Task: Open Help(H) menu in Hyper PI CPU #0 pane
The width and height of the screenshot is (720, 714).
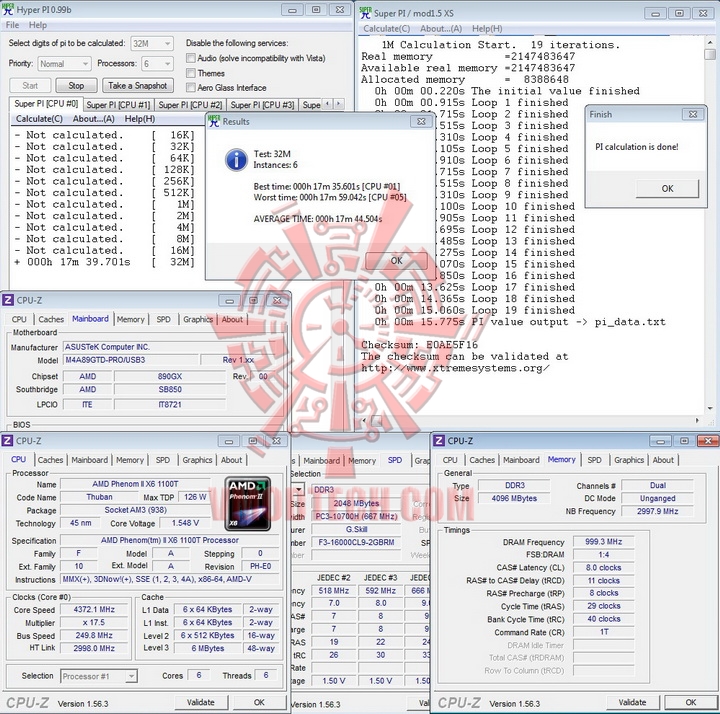Action: pyautogui.click(x=140, y=119)
